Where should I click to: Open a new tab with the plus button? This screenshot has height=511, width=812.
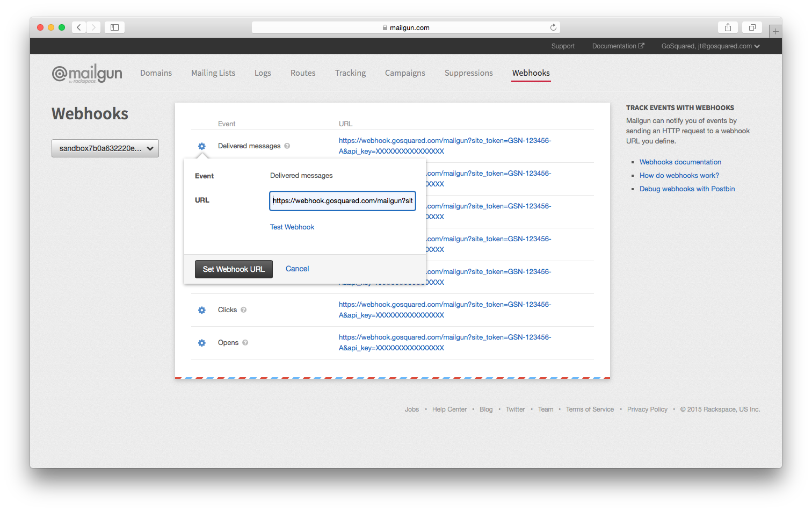coord(775,31)
